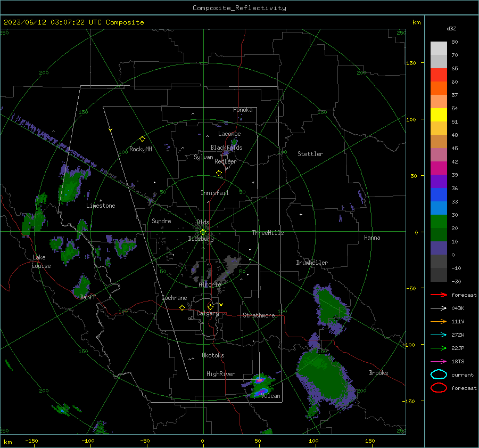Click the Sylvan label

(x=203, y=157)
